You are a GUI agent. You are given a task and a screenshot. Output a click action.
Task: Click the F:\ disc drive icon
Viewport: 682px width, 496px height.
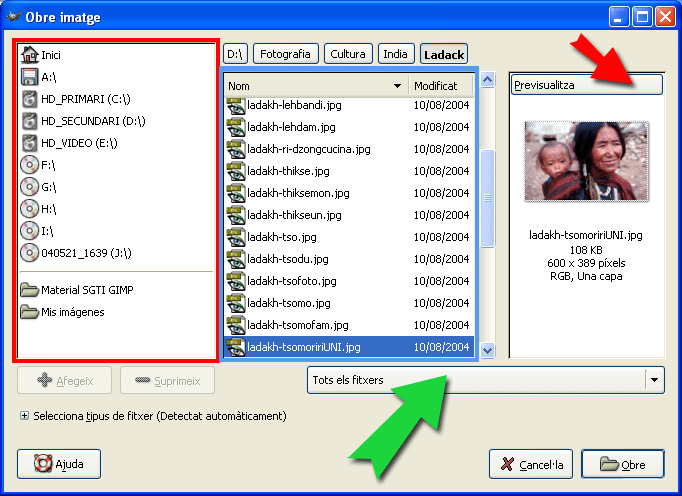coord(30,165)
